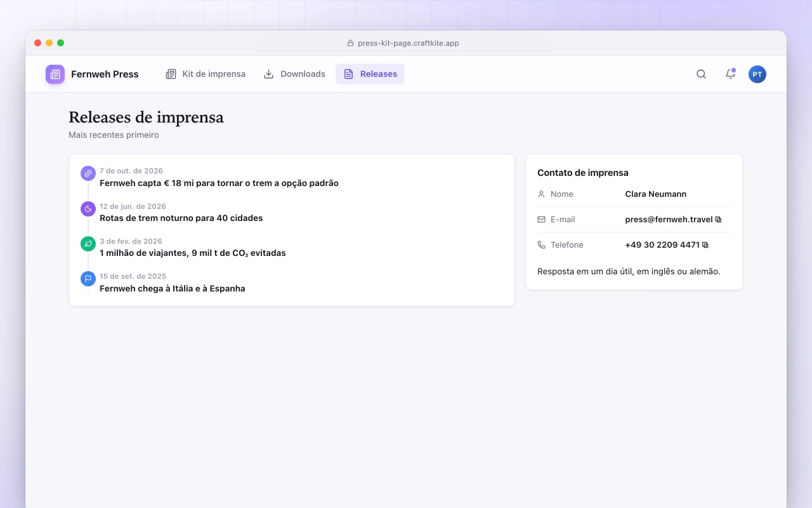This screenshot has height=508, width=812.
Task: Click the link icon beside the 7 de out. release
Action: (x=88, y=173)
